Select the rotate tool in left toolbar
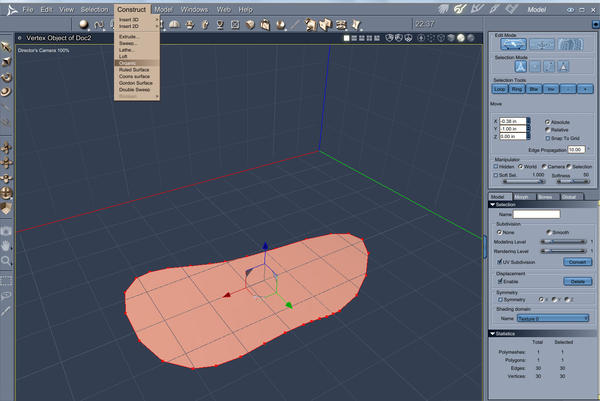The height and width of the screenshot is (401, 600). point(6,77)
